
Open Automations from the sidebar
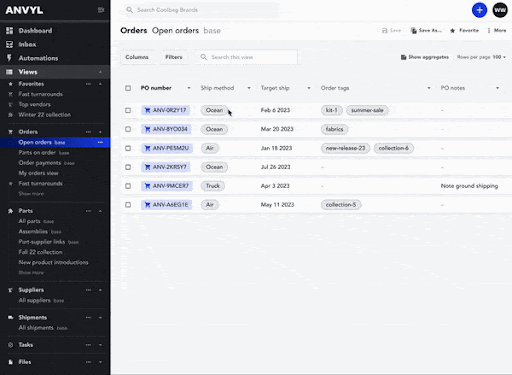38,58
